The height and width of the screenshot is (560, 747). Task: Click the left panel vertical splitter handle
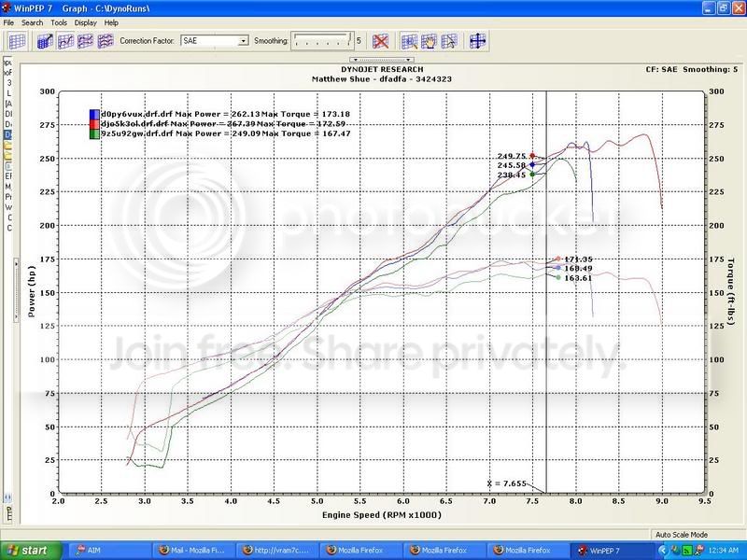pos(16,289)
